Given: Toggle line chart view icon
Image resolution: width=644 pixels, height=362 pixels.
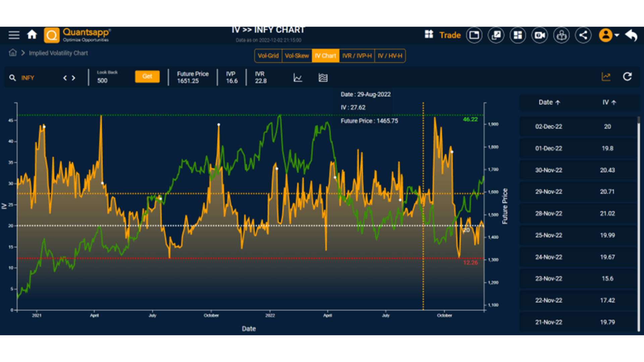Looking at the screenshot, I should click(x=298, y=78).
